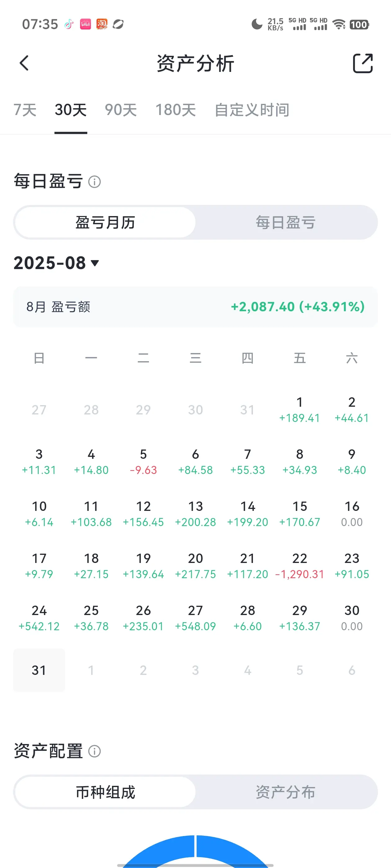Tap the battery indicator icon
Image resolution: width=391 pixels, height=868 pixels.
[359, 24]
